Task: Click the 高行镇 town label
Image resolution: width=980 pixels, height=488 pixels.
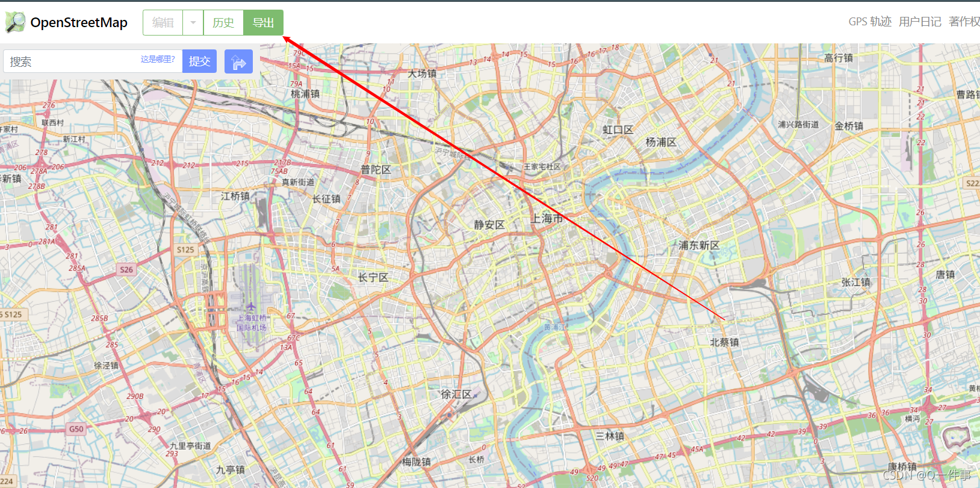Action: click(839, 58)
